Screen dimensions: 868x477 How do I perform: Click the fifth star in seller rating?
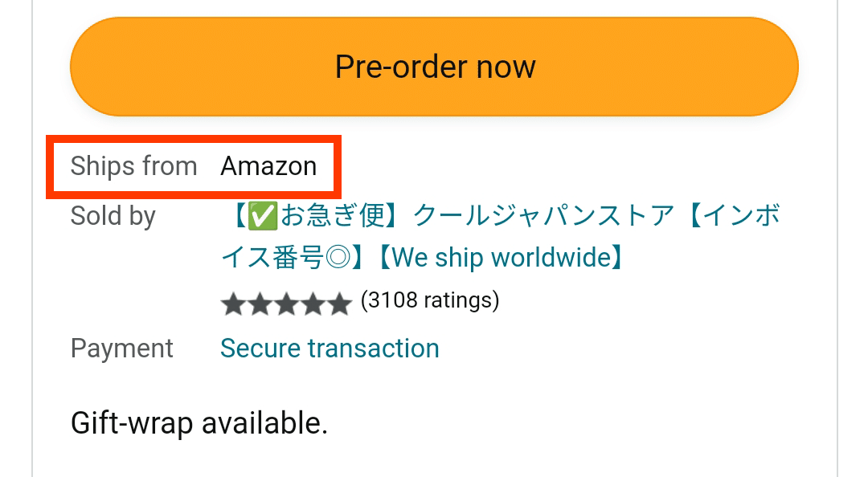340,303
